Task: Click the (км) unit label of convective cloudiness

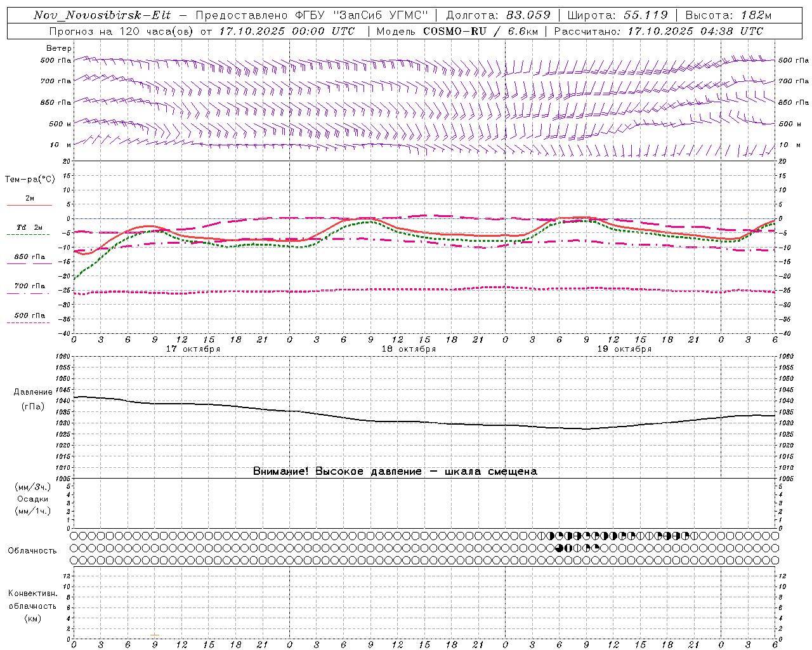Action: point(32,618)
